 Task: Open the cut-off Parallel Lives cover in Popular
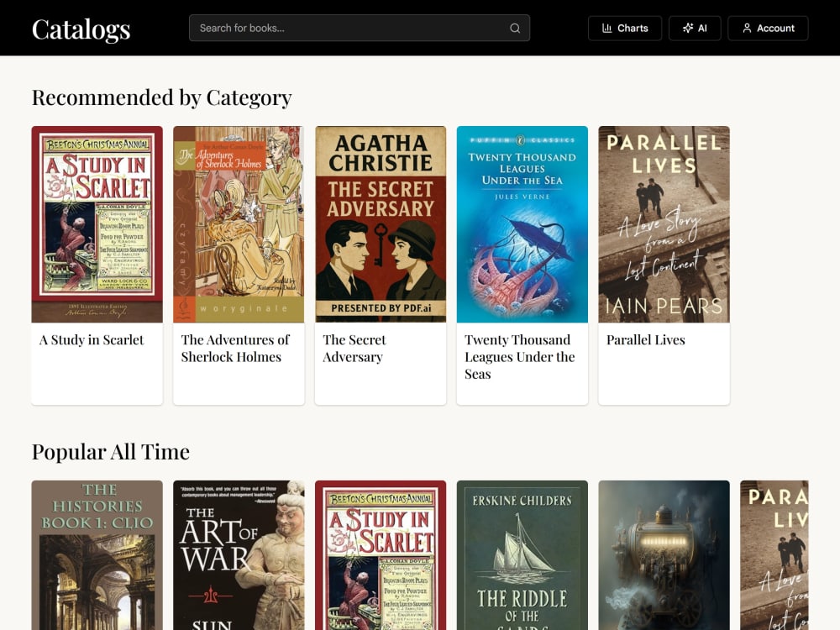pyautogui.click(x=774, y=555)
